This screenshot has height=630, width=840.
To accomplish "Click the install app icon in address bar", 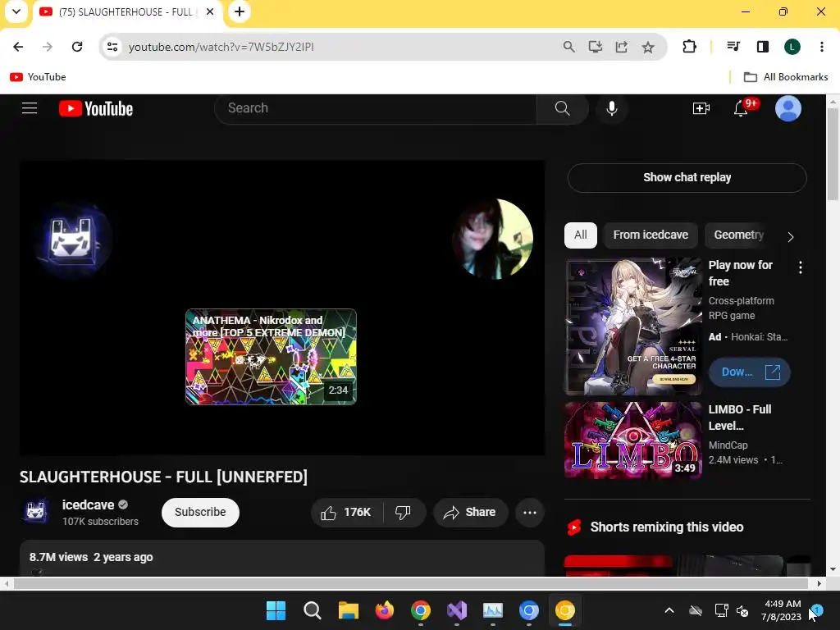I will coord(596,47).
